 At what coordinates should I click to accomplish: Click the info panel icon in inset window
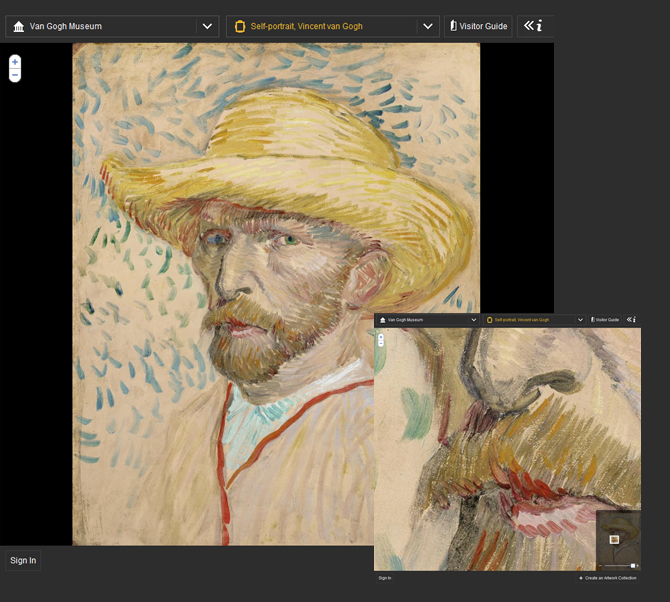coord(632,320)
